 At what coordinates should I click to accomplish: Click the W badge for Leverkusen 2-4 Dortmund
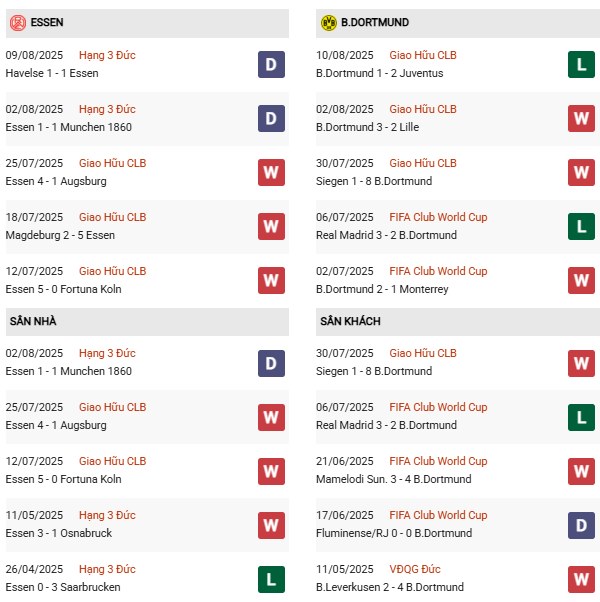(581, 578)
